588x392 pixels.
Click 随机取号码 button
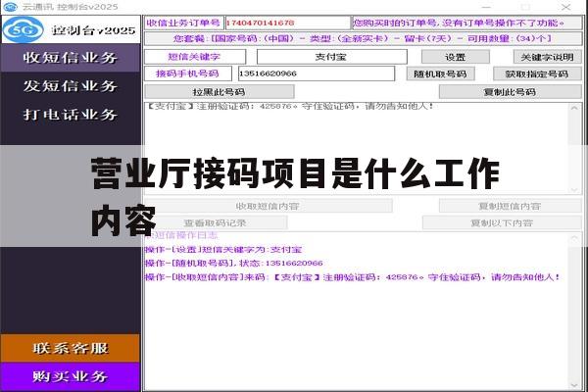tap(440, 73)
